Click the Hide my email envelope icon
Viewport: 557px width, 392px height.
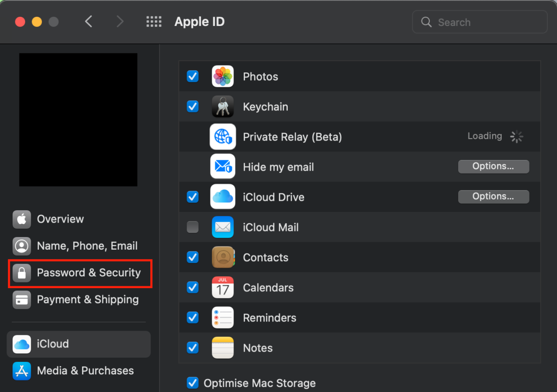coord(223,167)
